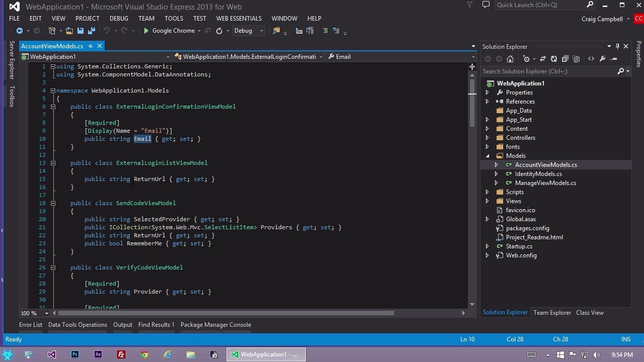The height and width of the screenshot is (362, 644).
Task: Click the Quick Launch search box
Action: 544,5
